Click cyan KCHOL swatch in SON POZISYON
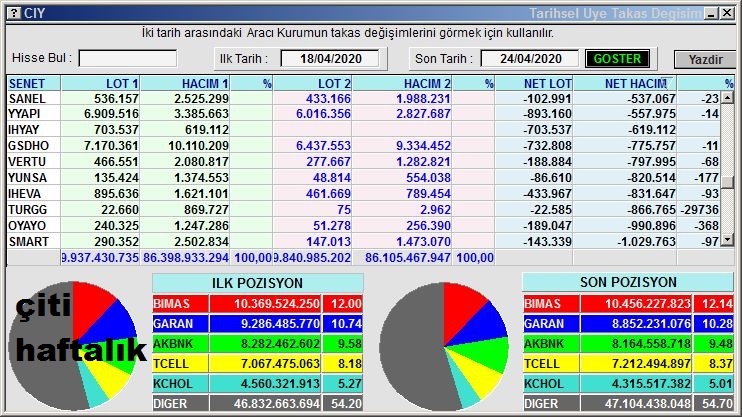 pos(551,383)
